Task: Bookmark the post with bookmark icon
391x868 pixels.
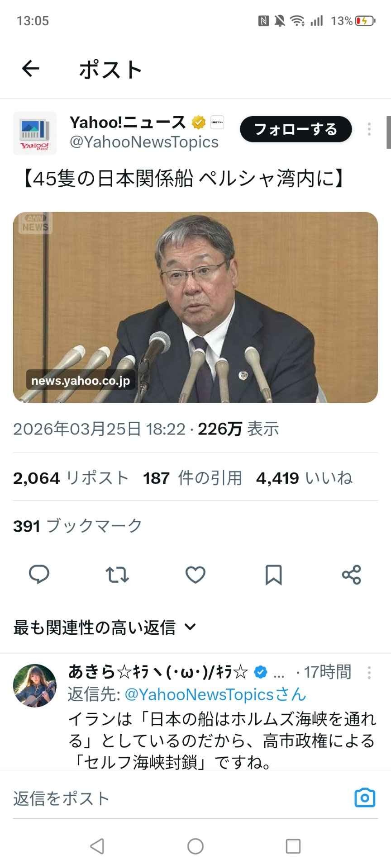Action: pyautogui.click(x=273, y=575)
